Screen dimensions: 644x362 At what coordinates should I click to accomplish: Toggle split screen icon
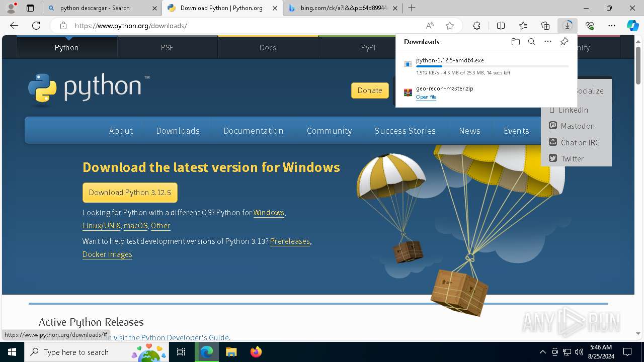[501, 26]
